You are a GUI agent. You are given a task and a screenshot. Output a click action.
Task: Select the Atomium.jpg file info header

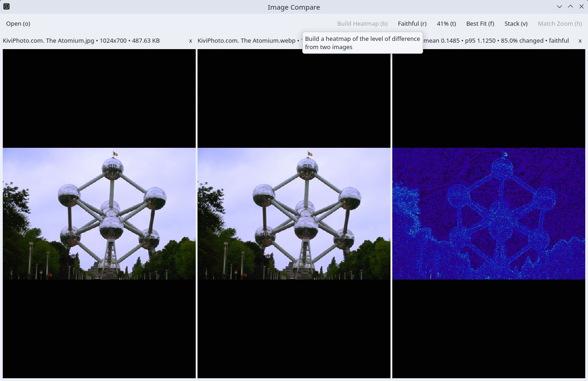pyautogui.click(x=81, y=40)
